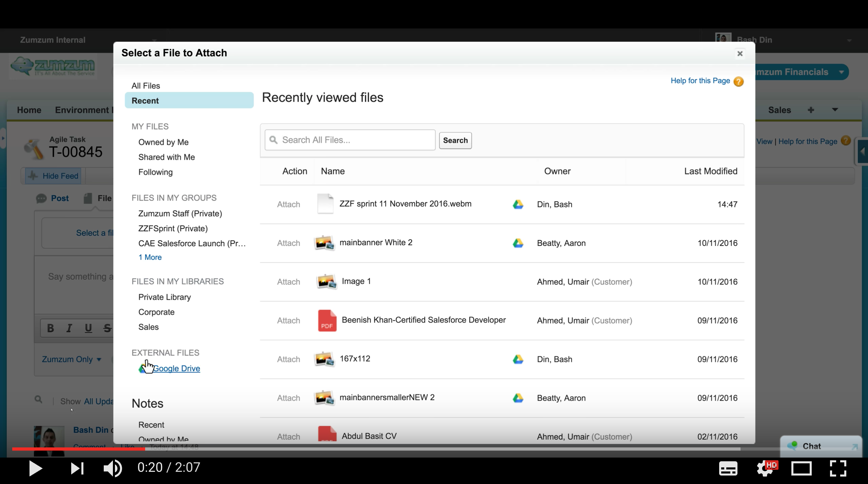Click image icon beside 167x112
This screenshot has height=484, width=868.
point(324,359)
